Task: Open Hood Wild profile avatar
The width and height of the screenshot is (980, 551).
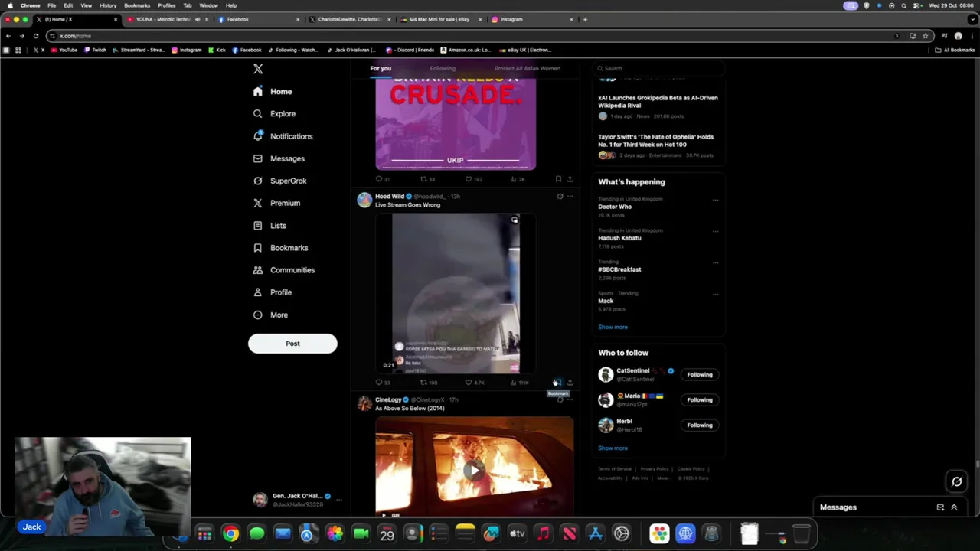Action: [364, 201]
